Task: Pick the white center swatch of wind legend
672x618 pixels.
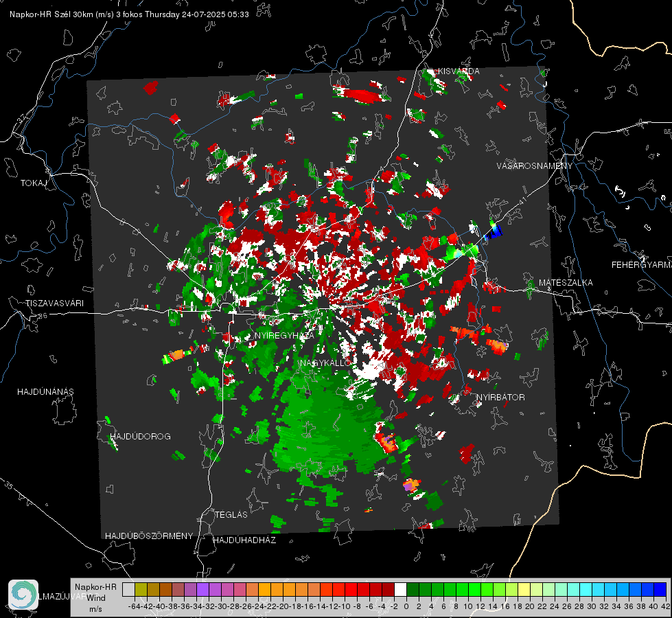Action: [400, 589]
